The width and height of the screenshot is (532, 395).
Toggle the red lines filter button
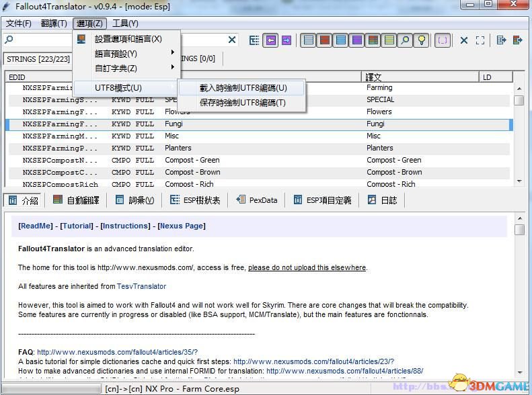click(x=325, y=40)
